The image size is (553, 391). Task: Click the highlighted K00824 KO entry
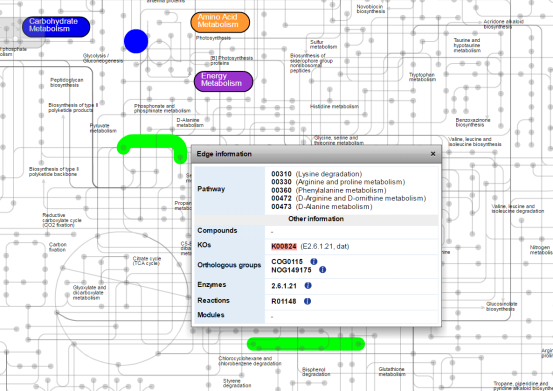tap(284, 246)
